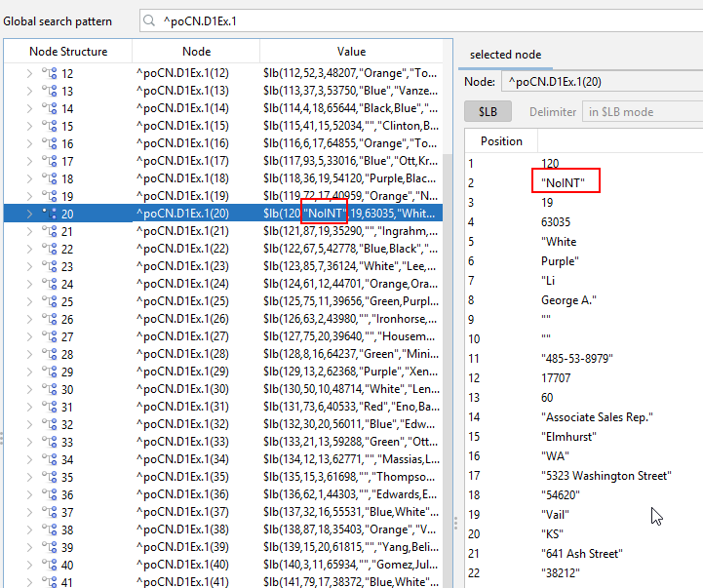The height and width of the screenshot is (588, 703).
Task: Click the Node Structure column header
Action: (x=68, y=52)
